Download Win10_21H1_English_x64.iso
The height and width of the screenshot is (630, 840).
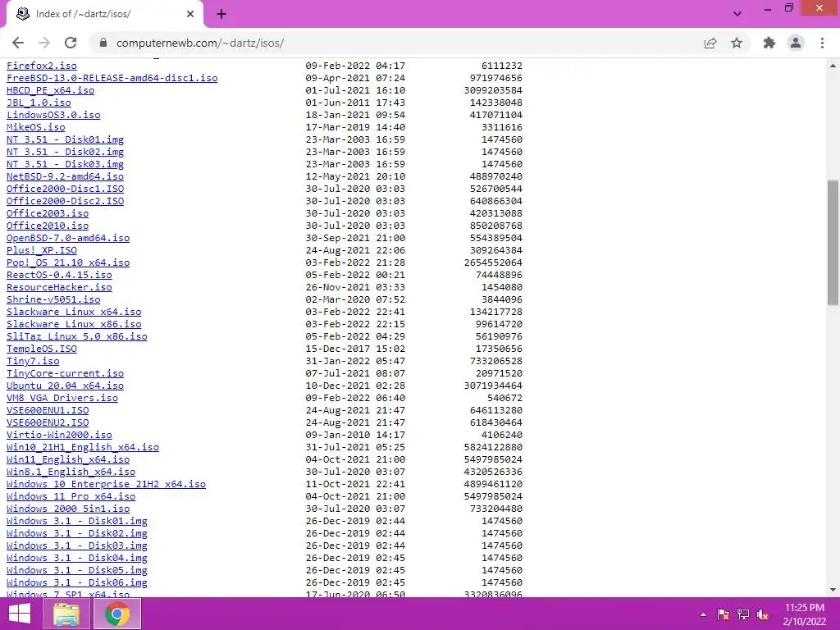click(x=83, y=447)
